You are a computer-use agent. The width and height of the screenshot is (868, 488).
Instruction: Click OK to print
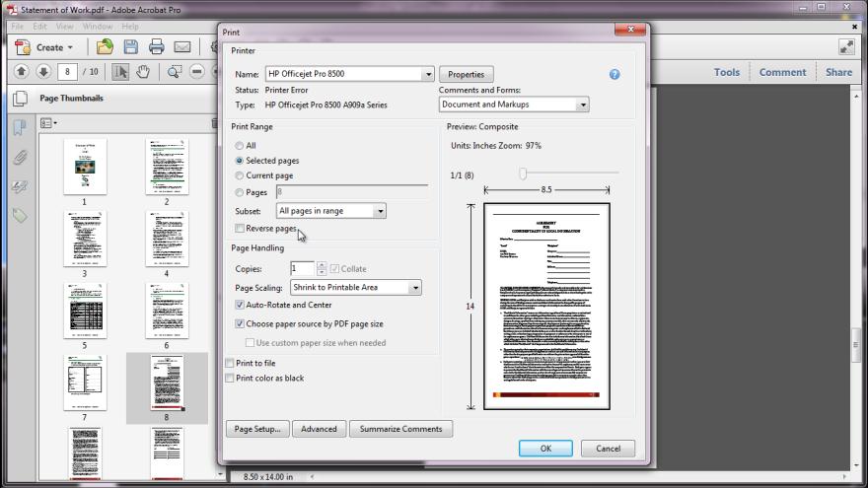pyautogui.click(x=545, y=449)
